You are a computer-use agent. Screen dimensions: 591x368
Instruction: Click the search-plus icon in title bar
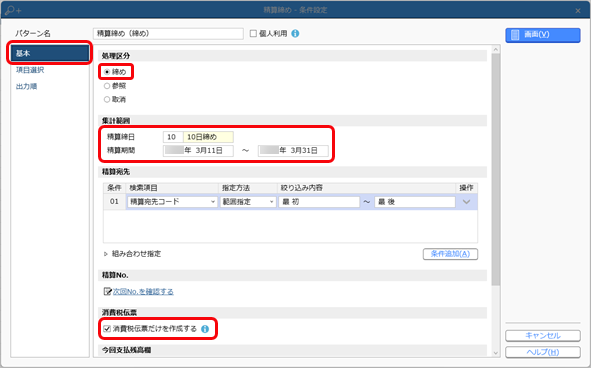click(13, 10)
